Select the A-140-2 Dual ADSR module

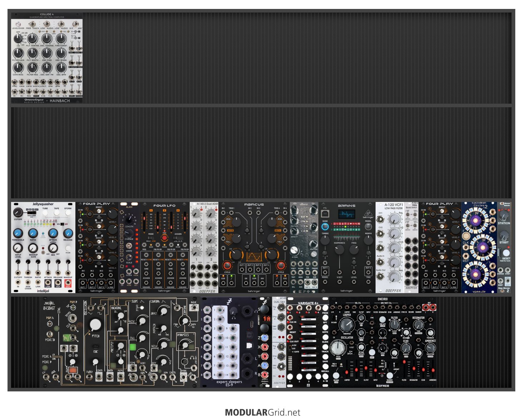coord(204,248)
